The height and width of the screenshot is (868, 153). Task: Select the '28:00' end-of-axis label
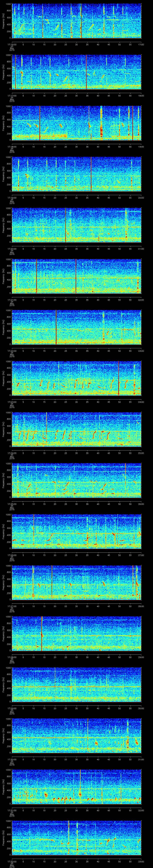[141, 606]
